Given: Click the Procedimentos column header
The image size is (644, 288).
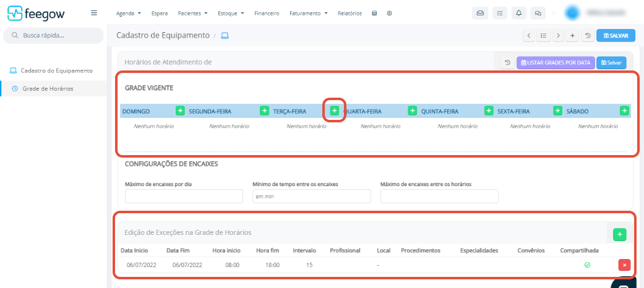Looking at the screenshot, I should [421, 250].
